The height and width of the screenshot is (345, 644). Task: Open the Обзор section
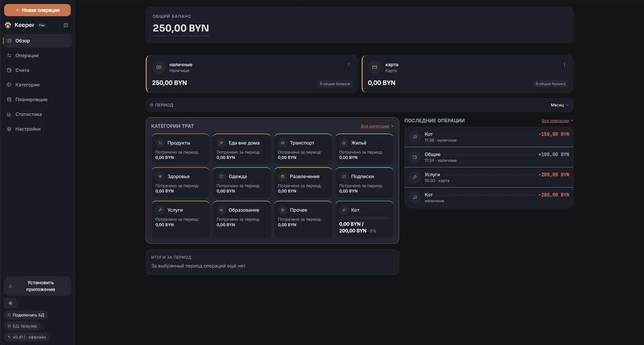[x=38, y=41]
